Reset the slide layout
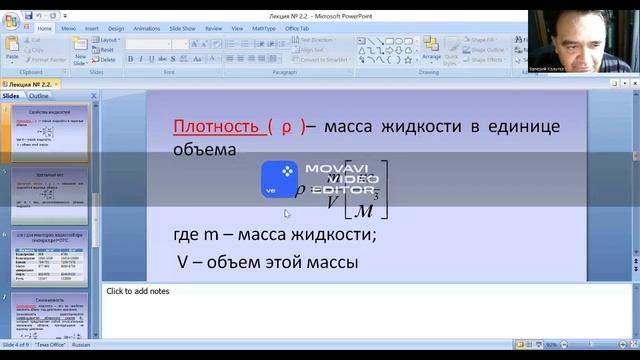The height and width of the screenshot is (360, 640). 103,50
